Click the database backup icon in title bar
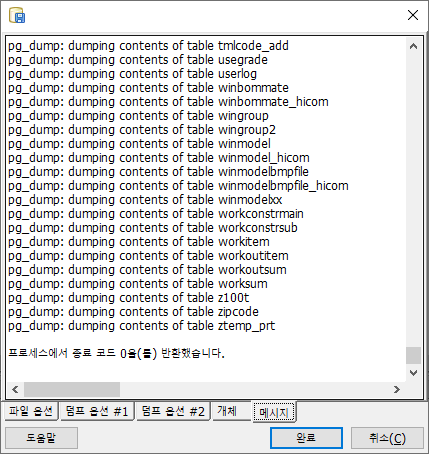 click(17, 15)
